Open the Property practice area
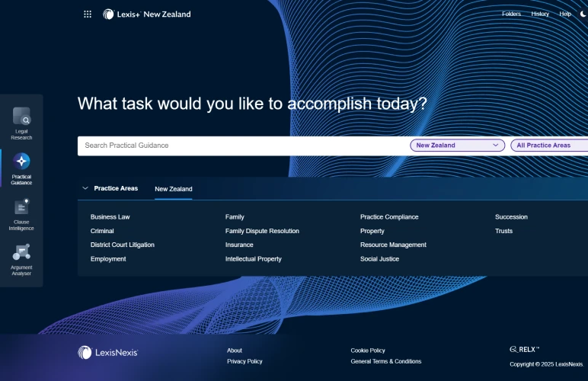 (372, 231)
